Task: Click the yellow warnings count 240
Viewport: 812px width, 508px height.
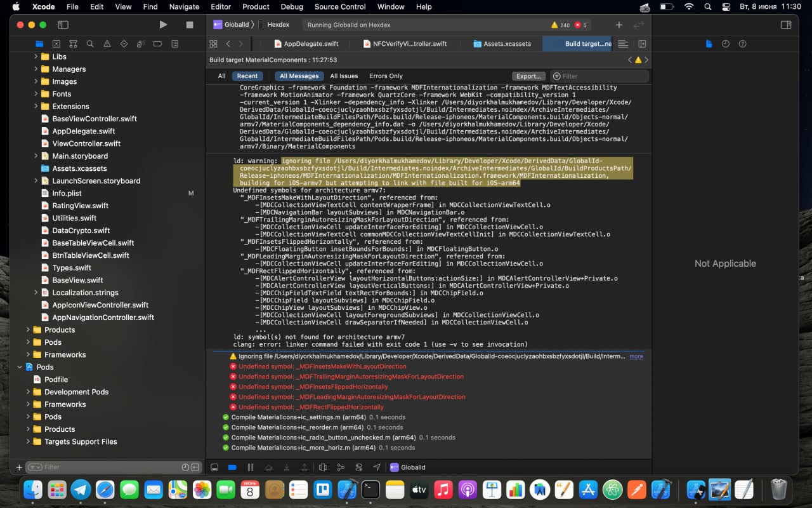Action: 560,25
